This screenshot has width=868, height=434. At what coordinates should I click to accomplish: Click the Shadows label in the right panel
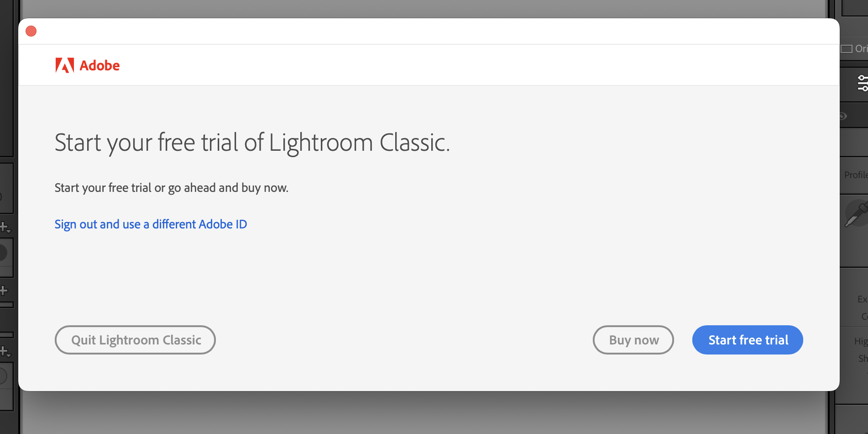(863, 359)
